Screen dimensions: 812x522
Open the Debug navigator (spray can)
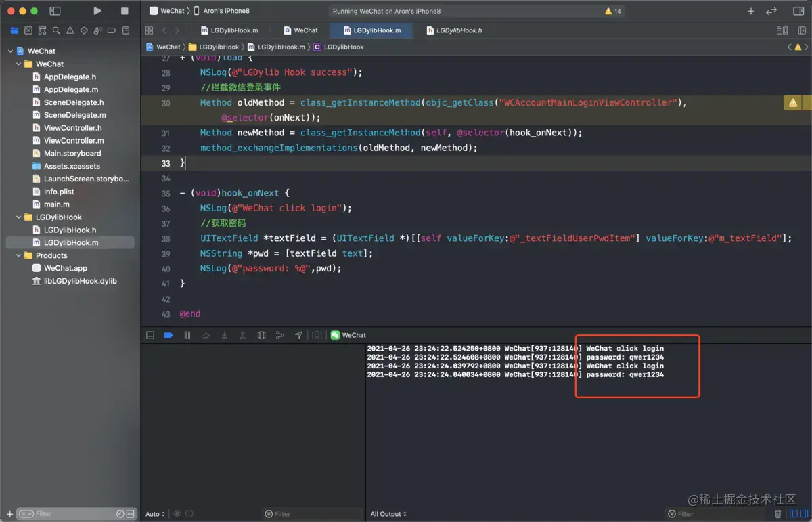tap(97, 30)
